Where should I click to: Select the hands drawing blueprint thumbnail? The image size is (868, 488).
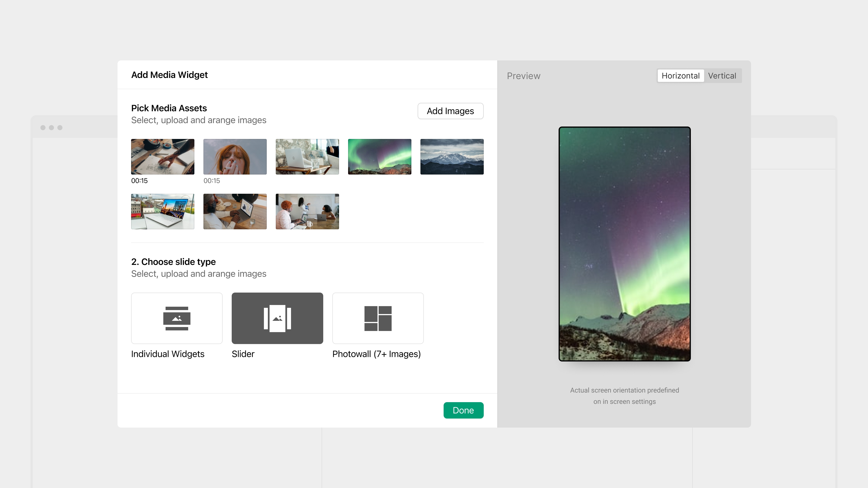pyautogui.click(x=162, y=157)
